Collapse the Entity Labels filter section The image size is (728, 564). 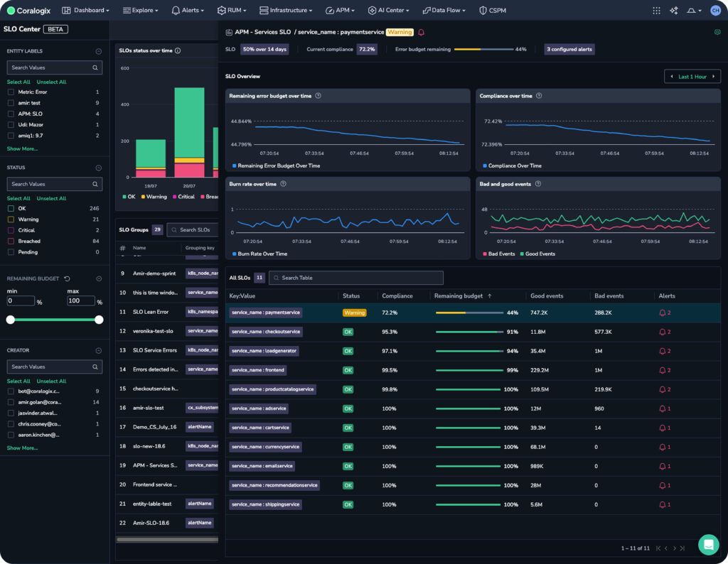[x=98, y=51]
